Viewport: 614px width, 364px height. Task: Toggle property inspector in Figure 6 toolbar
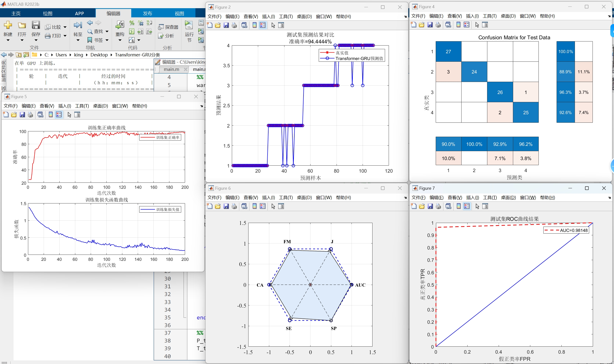tap(281, 206)
